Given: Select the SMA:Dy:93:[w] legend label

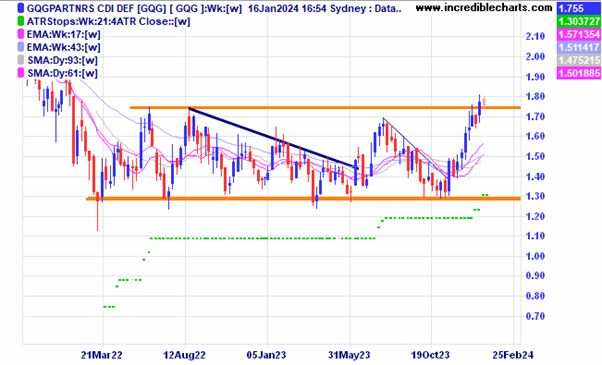Looking at the screenshot, I should (63, 60).
